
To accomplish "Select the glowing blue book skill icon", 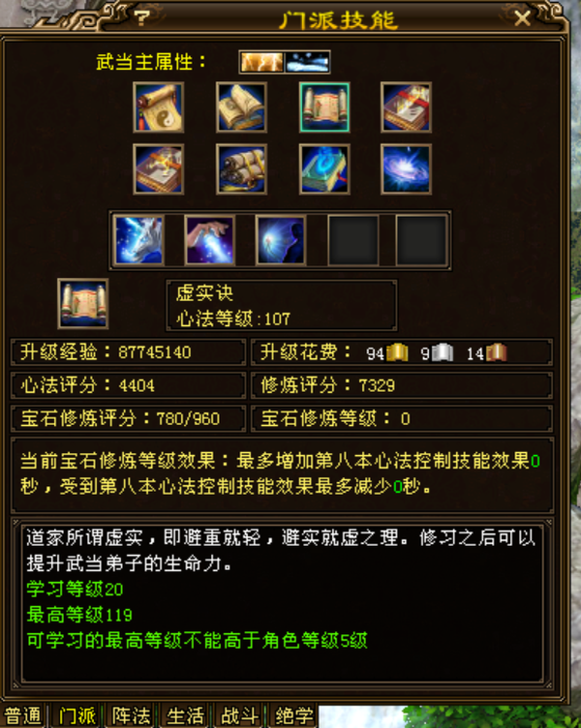I will coord(324,169).
